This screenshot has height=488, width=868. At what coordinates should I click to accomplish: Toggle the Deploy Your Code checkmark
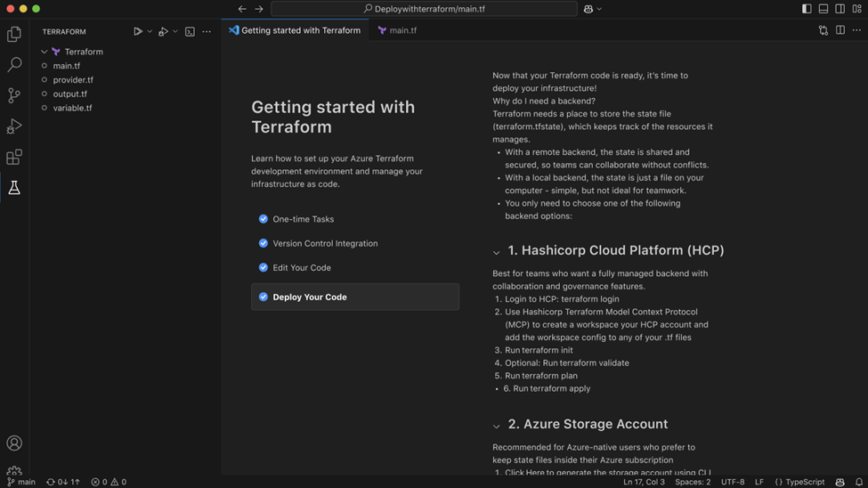(x=264, y=297)
